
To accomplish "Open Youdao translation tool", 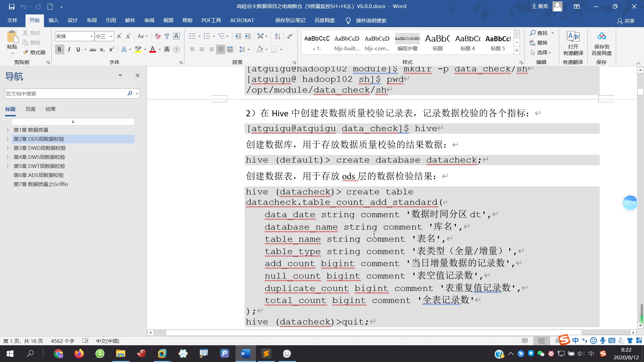I will coord(573,43).
